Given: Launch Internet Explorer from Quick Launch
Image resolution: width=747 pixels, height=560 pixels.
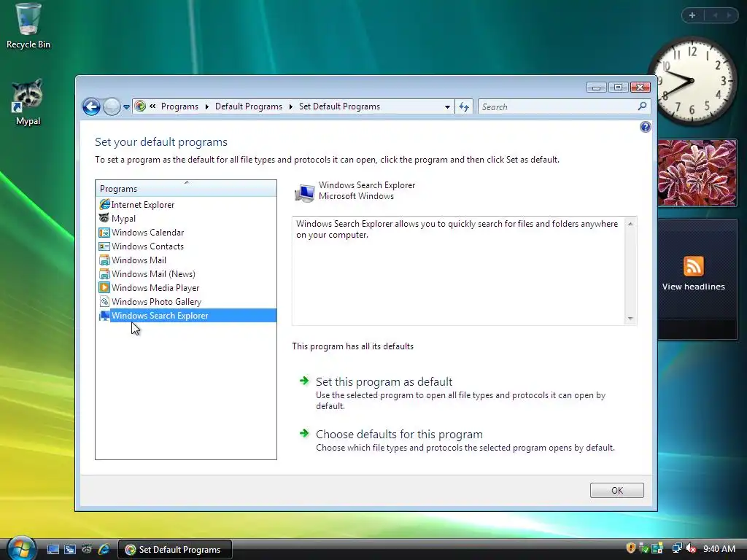Looking at the screenshot, I should pyautogui.click(x=104, y=550).
